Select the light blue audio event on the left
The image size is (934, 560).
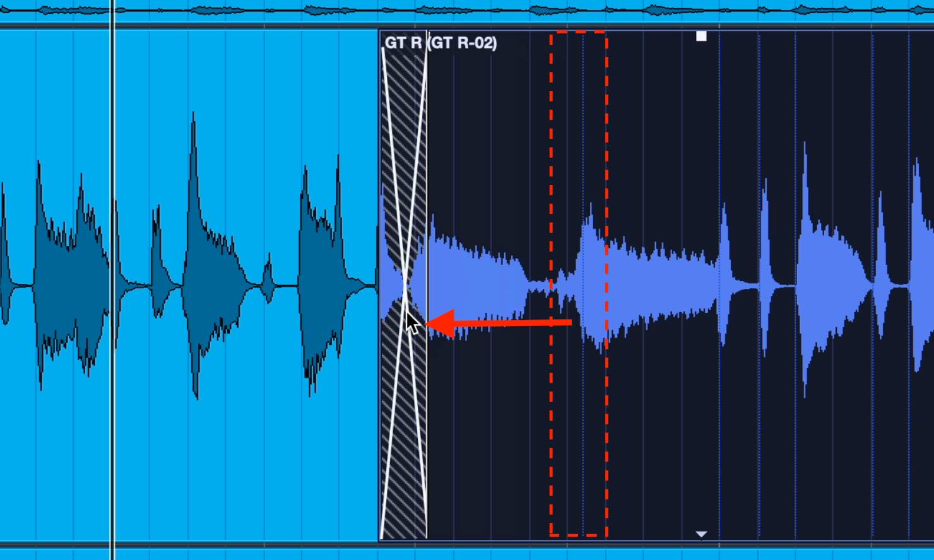pos(189,285)
